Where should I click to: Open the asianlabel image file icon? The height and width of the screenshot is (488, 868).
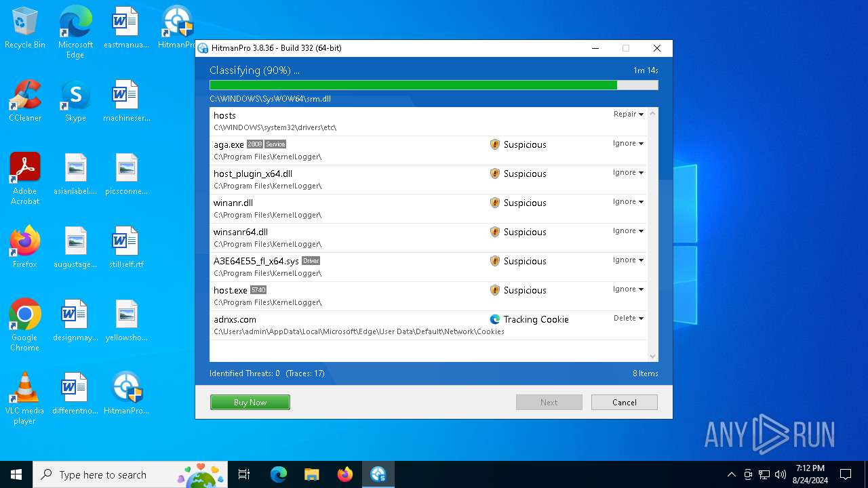(x=75, y=175)
